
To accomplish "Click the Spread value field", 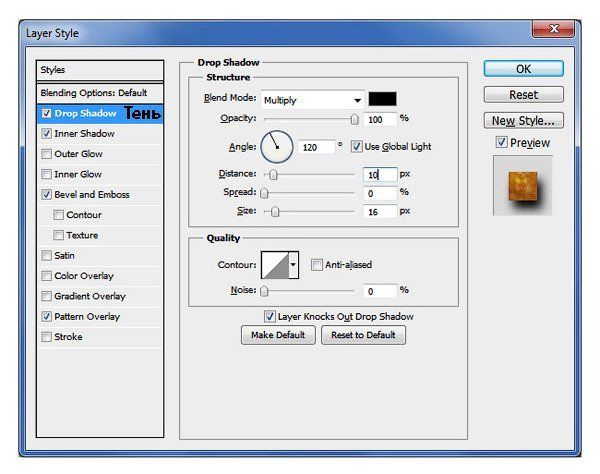I will click(x=380, y=193).
